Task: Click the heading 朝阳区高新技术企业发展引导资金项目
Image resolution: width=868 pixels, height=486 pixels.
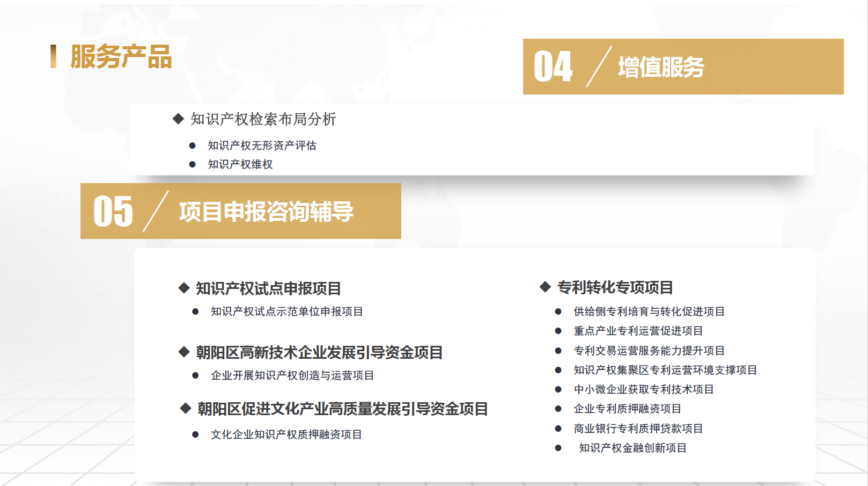Action: pos(319,353)
